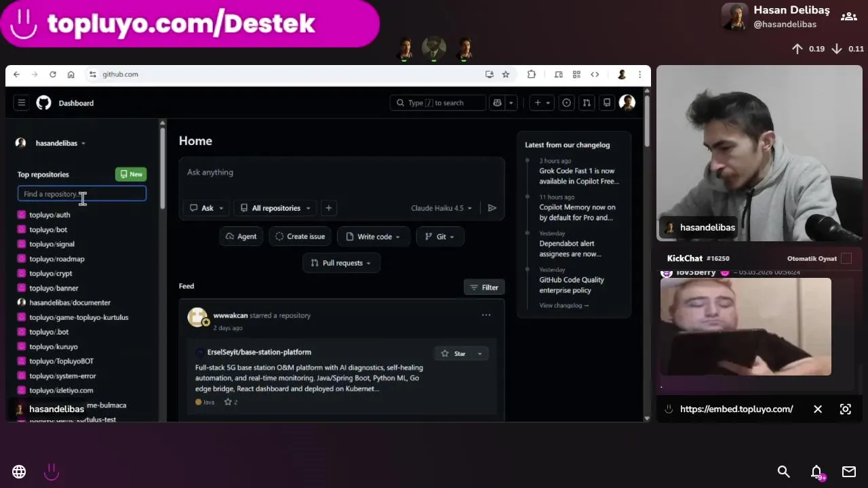Open the feed Filter button
Screen dimensions: 868x488
[x=484, y=287]
